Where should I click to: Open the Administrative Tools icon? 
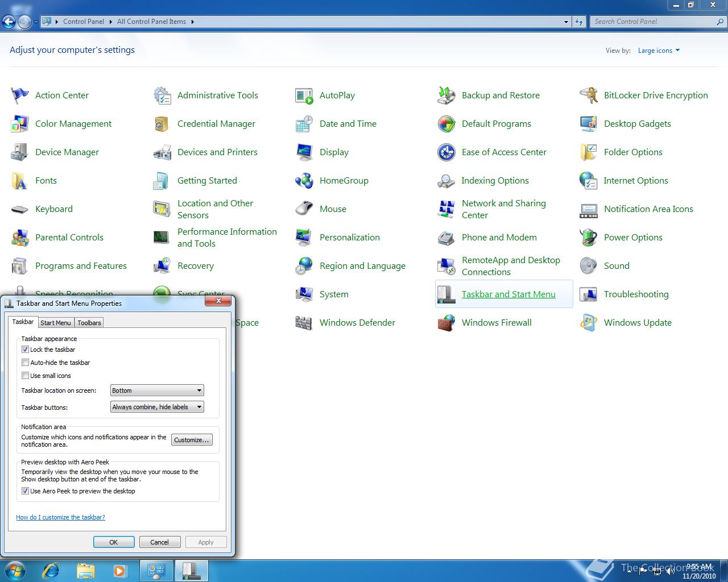pyautogui.click(x=162, y=95)
